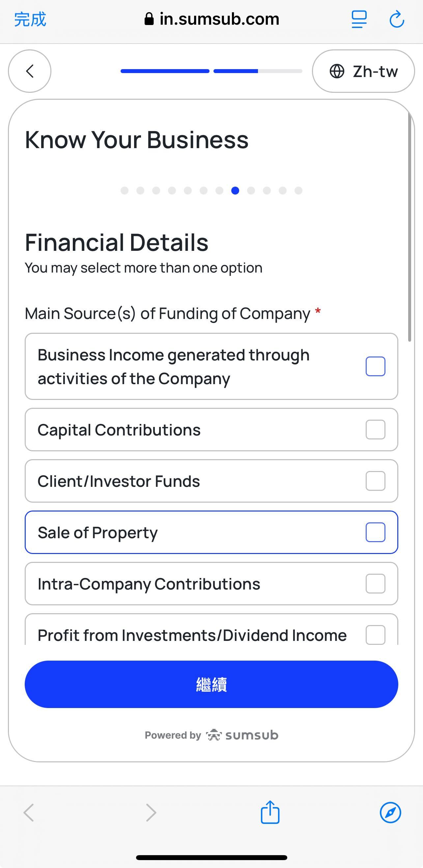This screenshot has height=868, width=423.
Task: Tap 完成 to close the browser
Action: (30, 19)
